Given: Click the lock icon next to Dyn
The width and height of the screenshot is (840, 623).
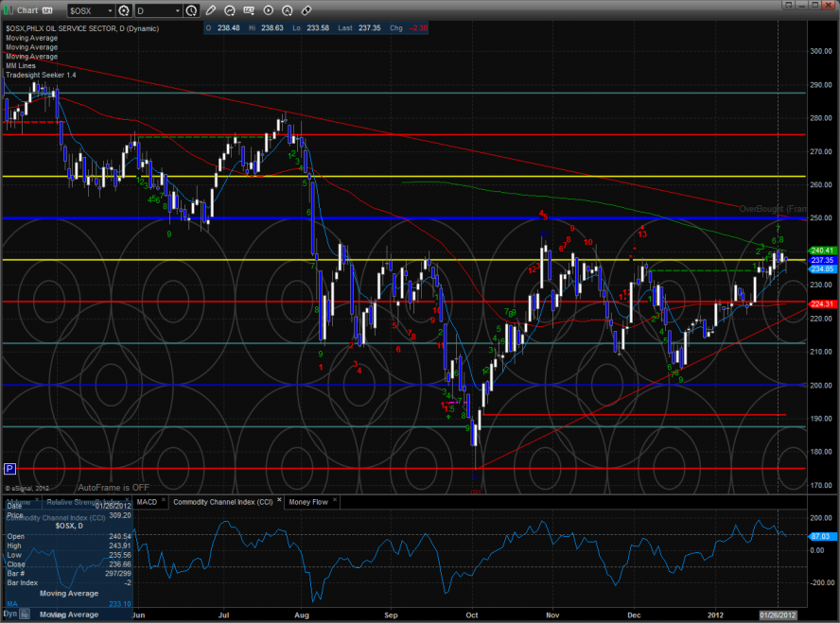Looking at the screenshot, I should (26, 614).
